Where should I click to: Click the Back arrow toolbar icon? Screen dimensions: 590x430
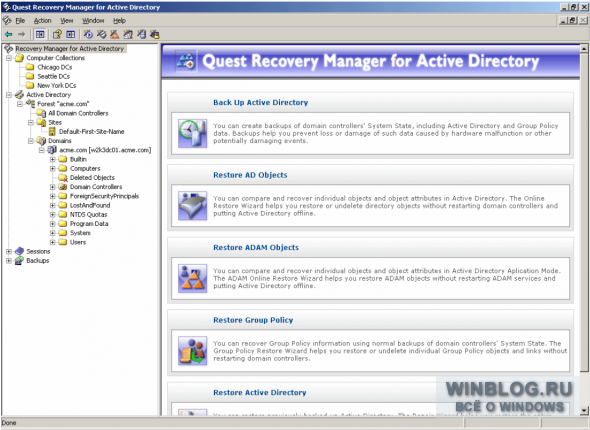[9, 35]
